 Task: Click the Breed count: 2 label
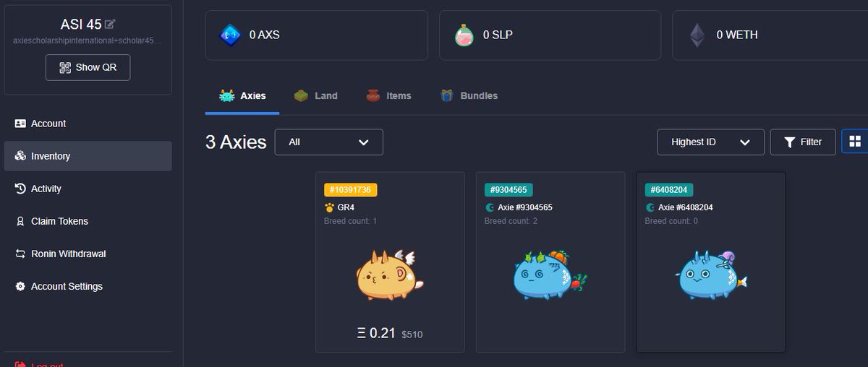pyautogui.click(x=511, y=221)
